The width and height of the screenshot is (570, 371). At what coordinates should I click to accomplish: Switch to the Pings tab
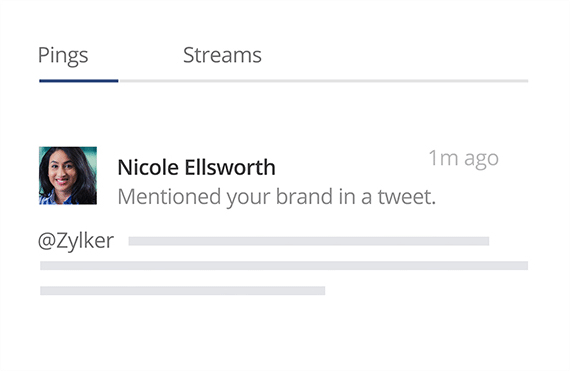pos(63,56)
